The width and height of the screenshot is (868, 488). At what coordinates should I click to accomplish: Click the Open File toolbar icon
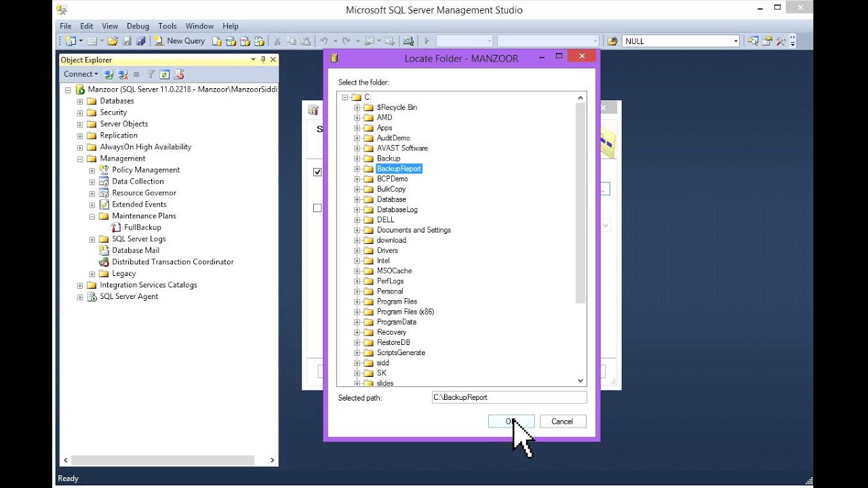[x=113, y=41]
